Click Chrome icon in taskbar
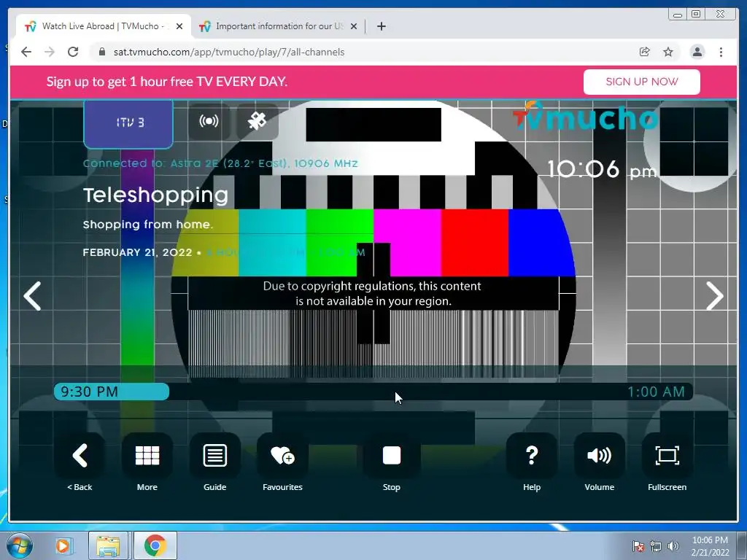Image resolution: width=747 pixels, height=560 pixels. [x=155, y=545]
